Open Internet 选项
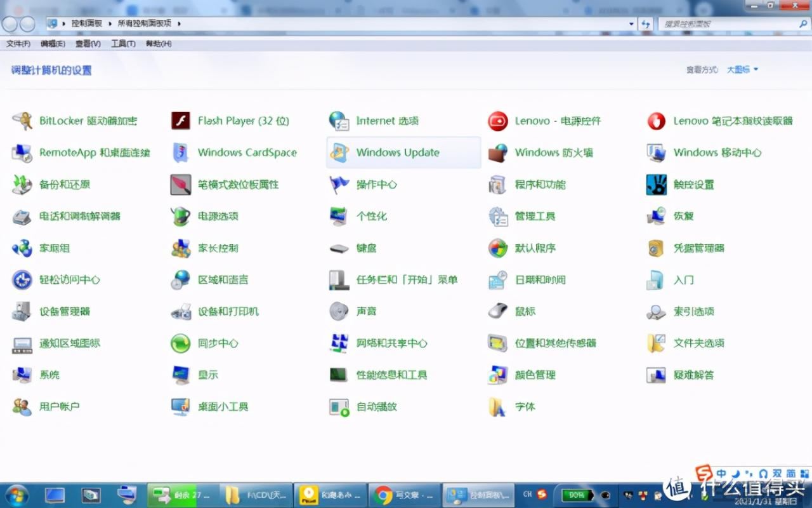This screenshot has height=508, width=812. (x=374, y=121)
